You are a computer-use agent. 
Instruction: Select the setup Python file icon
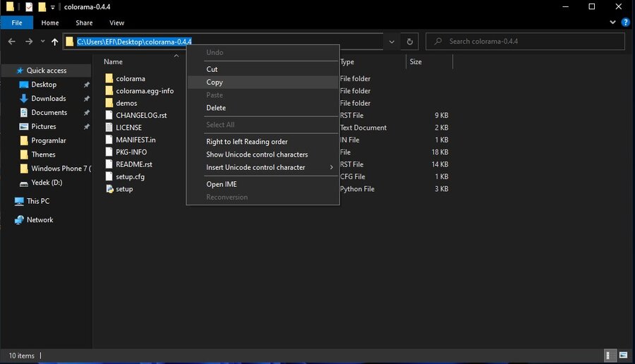109,189
